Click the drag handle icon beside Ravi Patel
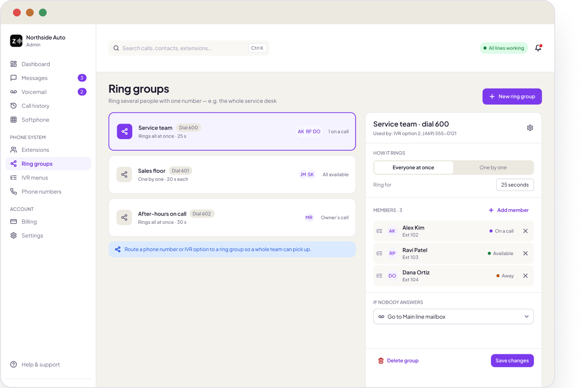588x388 pixels. (379, 254)
